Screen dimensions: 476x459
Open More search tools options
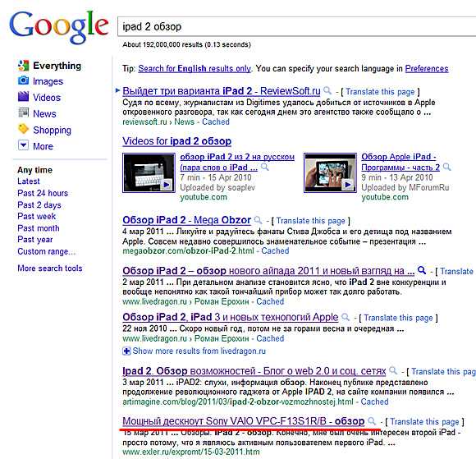(x=50, y=269)
